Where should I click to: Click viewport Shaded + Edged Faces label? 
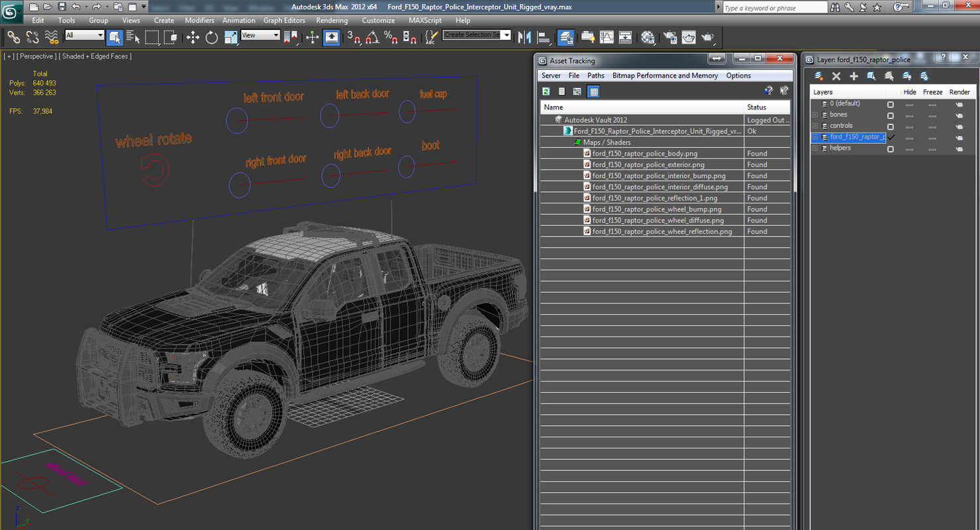click(95, 56)
